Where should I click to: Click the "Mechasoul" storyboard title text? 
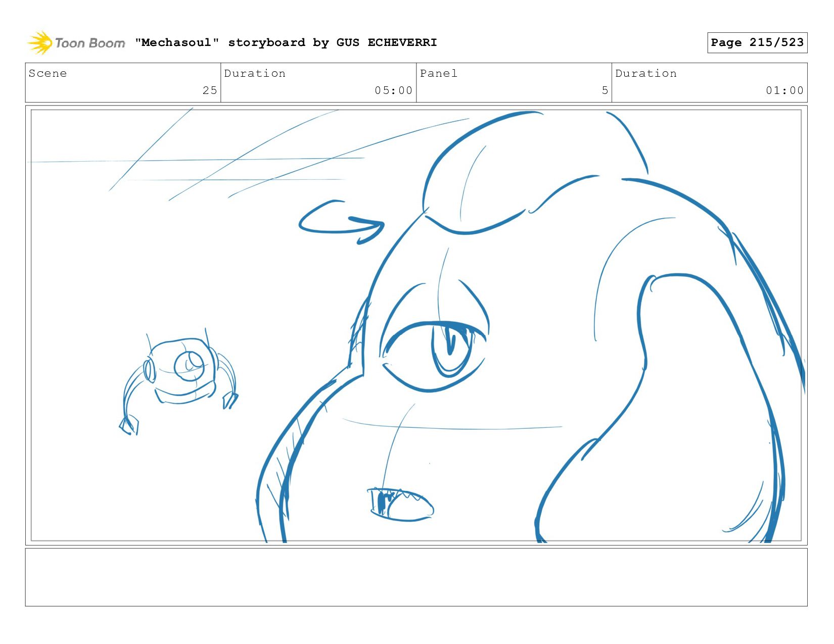tap(286, 42)
